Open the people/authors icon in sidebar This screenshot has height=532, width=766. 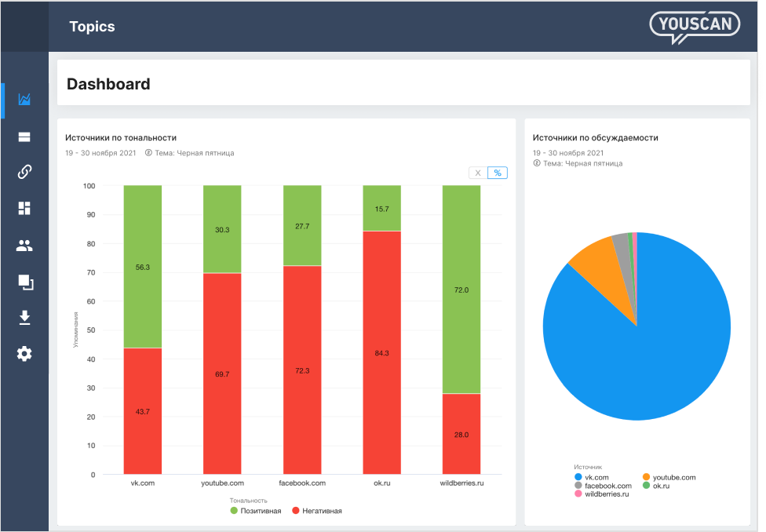(24, 246)
